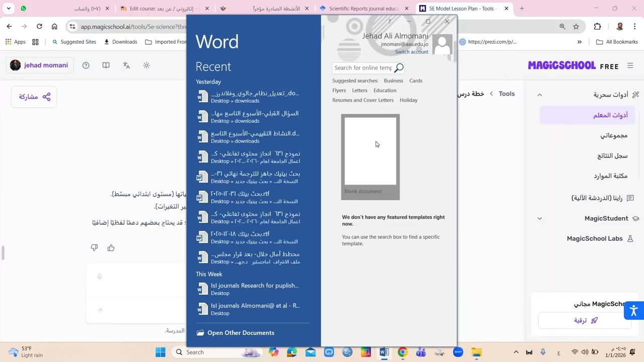Go back in Chrome browser
This screenshot has height=362, width=644.
10,26
